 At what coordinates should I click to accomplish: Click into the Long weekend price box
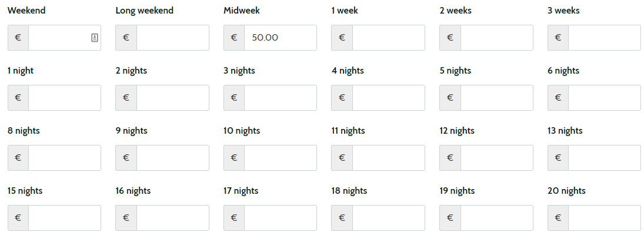pos(172,38)
